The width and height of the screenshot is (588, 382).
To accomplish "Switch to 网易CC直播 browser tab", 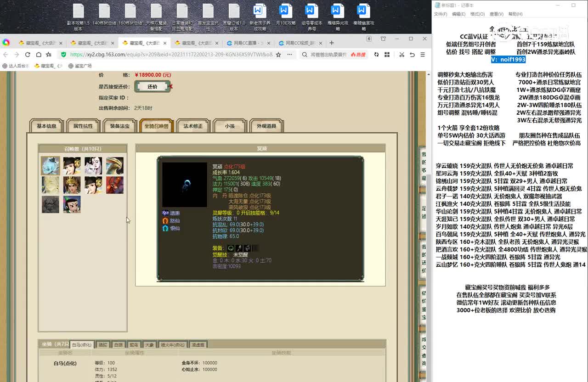I will pos(248,43).
